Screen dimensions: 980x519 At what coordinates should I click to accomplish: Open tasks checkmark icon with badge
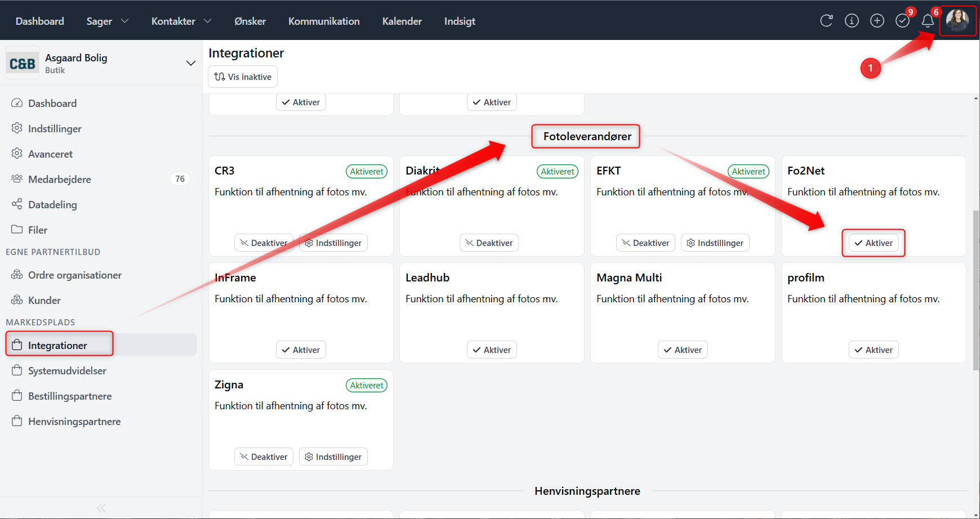click(x=902, y=21)
